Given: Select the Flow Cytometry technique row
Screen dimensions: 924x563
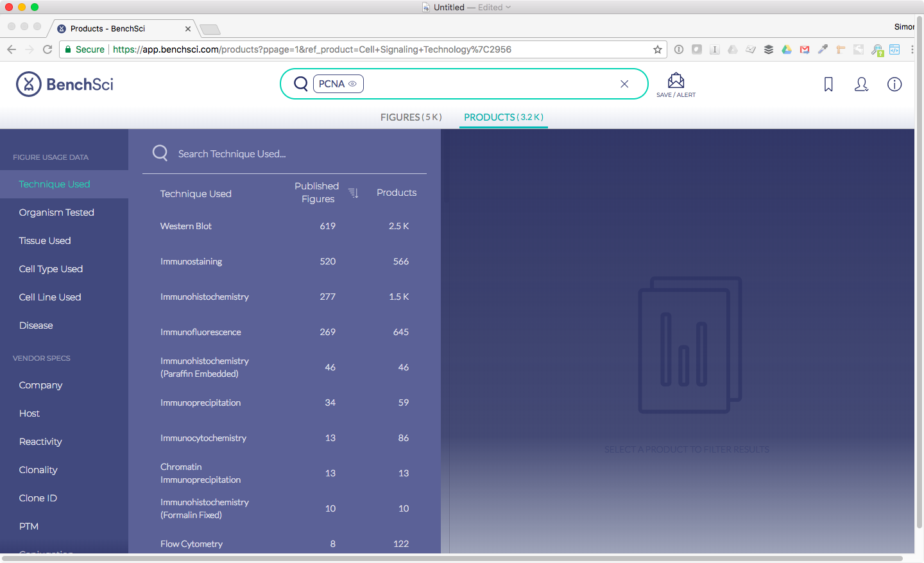Looking at the screenshot, I should pos(285,544).
